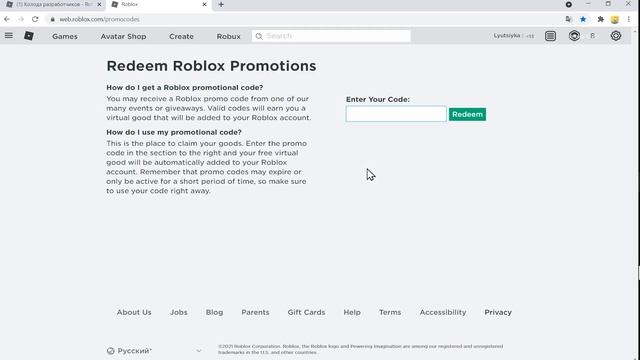Viewport: 640px width, 360px height.
Task: Open the Blog footer link
Action: 214,312
